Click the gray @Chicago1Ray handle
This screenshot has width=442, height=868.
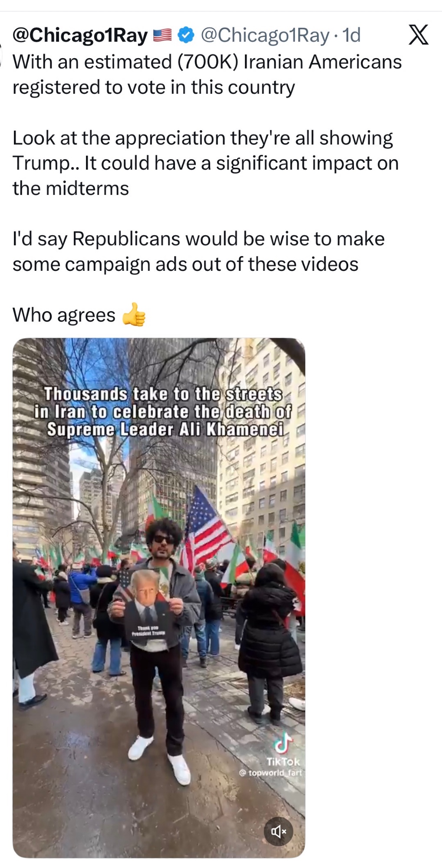(x=265, y=35)
